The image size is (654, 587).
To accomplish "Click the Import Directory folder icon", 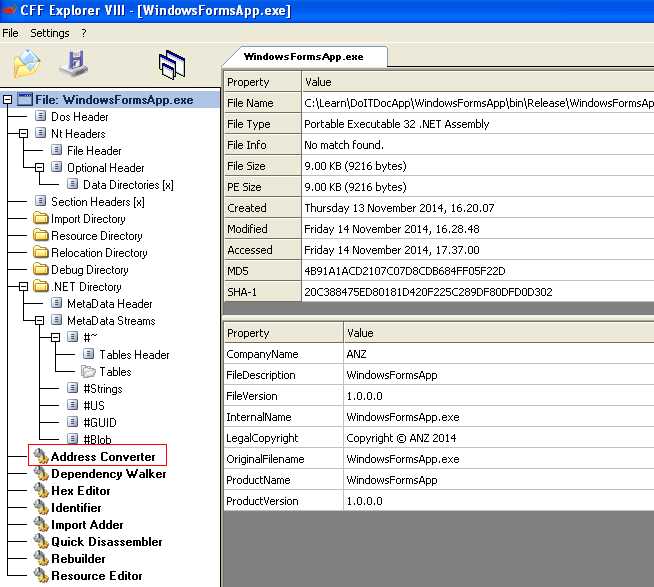I will 41,219.
